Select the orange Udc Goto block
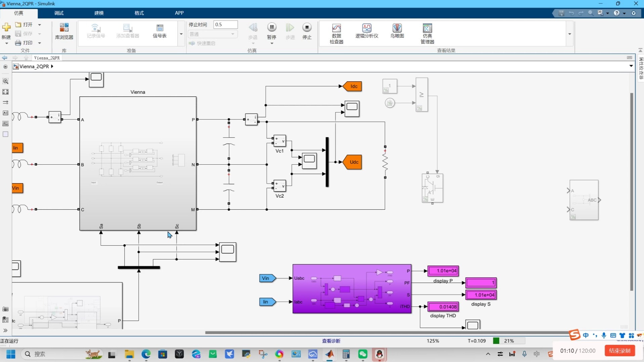 (352, 162)
